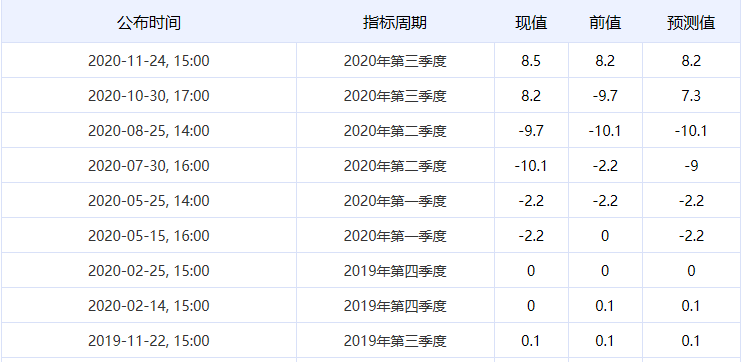Click the 前值 0.1 in the 2020-02-14 row
This screenshot has height=362, width=745.
(605, 305)
